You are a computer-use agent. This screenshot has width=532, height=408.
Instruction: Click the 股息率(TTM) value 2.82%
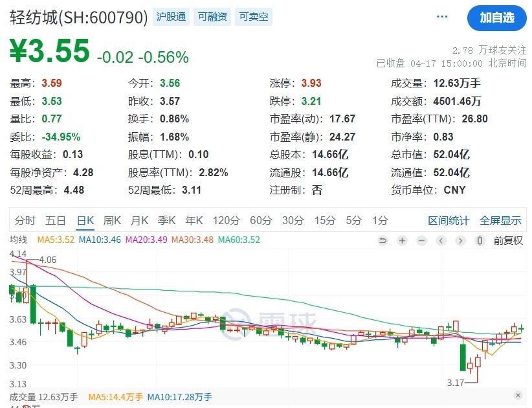click(x=214, y=173)
